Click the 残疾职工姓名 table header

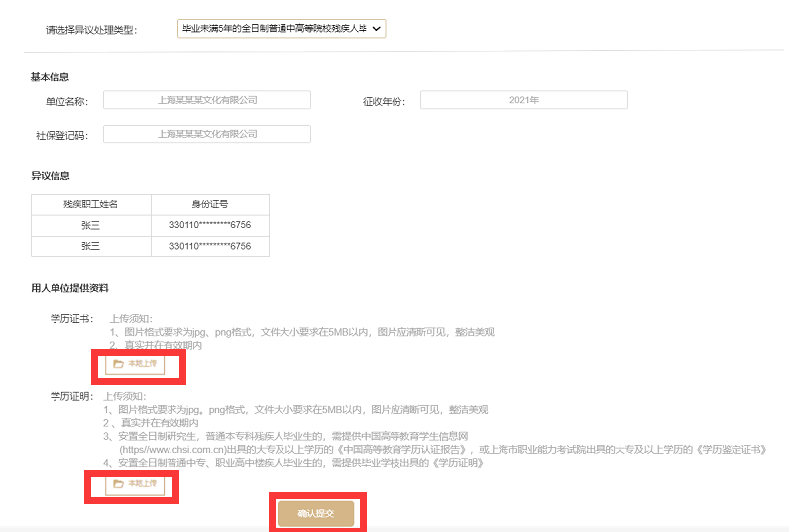pyautogui.click(x=91, y=204)
